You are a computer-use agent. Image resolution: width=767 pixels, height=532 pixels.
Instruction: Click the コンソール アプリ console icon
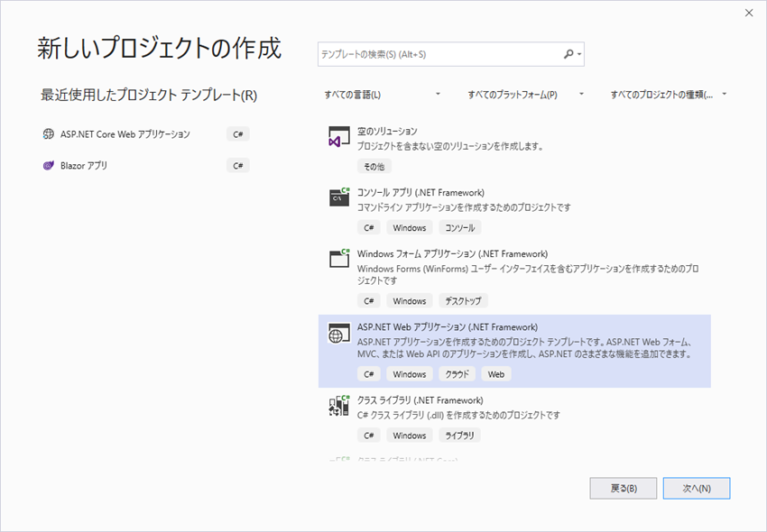pyautogui.click(x=339, y=197)
